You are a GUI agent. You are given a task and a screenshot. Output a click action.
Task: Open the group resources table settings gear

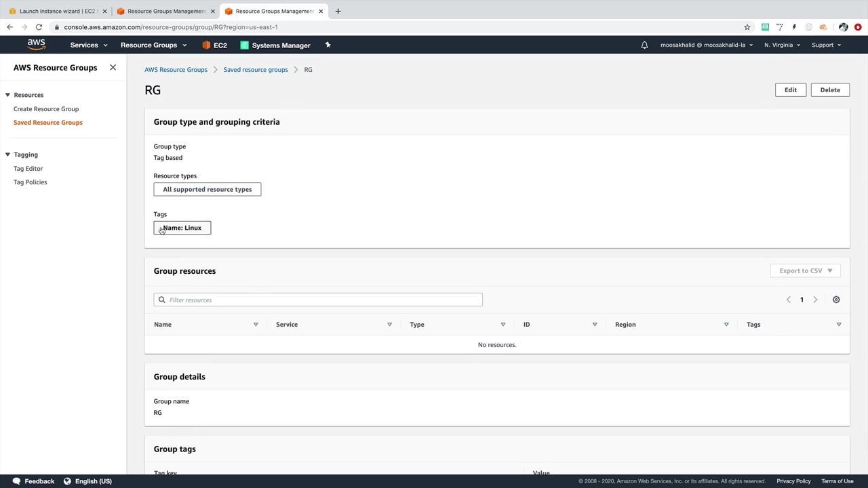836,300
